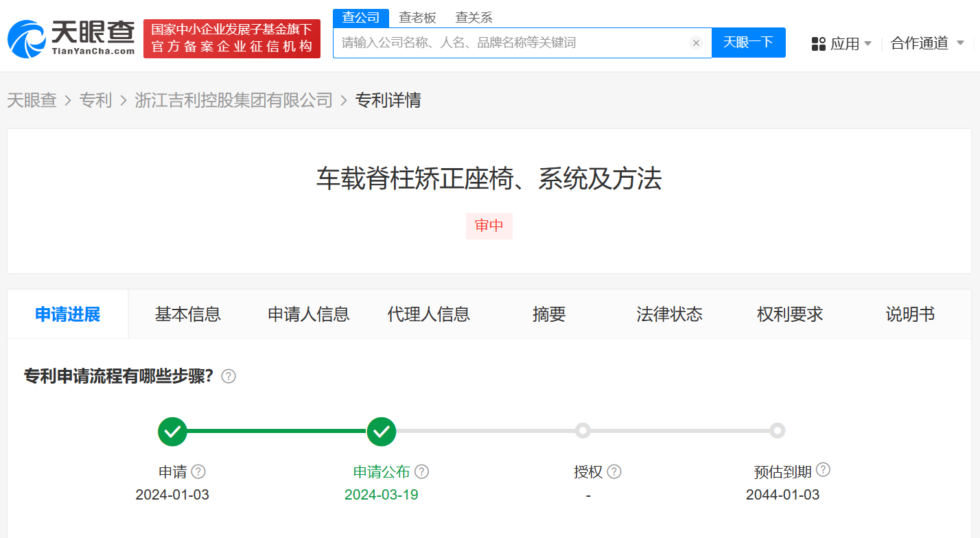Screen dimensions: 980x538
Task: Click the 应用 grid icon
Action: [818, 44]
